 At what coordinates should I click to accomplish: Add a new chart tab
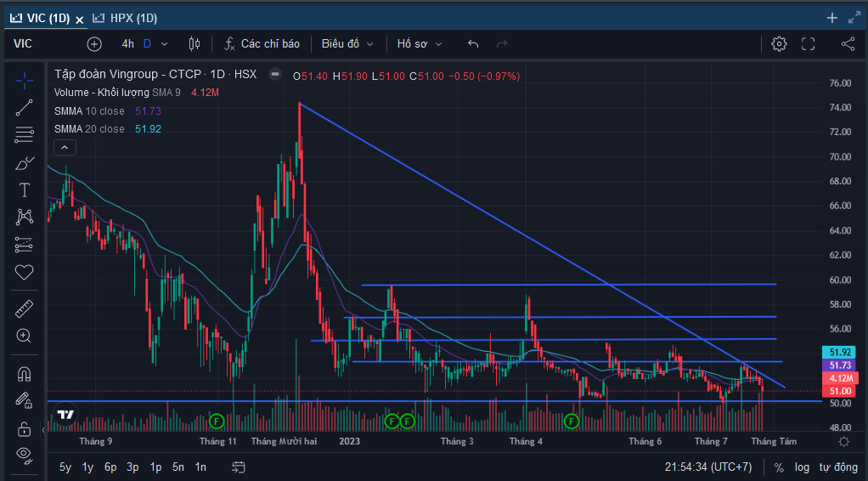click(x=832, y=19)
